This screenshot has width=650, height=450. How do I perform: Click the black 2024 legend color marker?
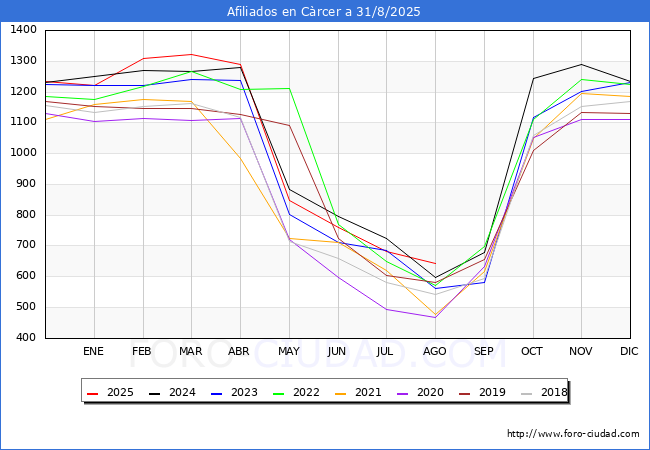point(154,393)
